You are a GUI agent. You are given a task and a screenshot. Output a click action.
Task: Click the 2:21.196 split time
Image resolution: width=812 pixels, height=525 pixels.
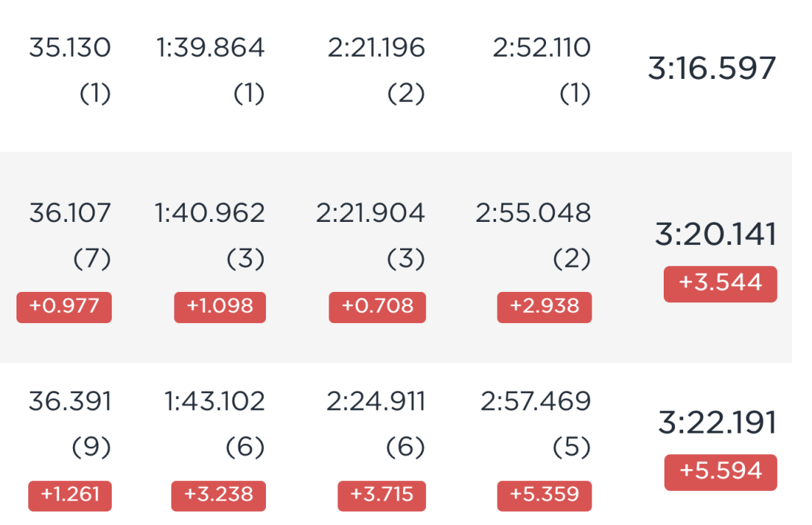(376, 48)
